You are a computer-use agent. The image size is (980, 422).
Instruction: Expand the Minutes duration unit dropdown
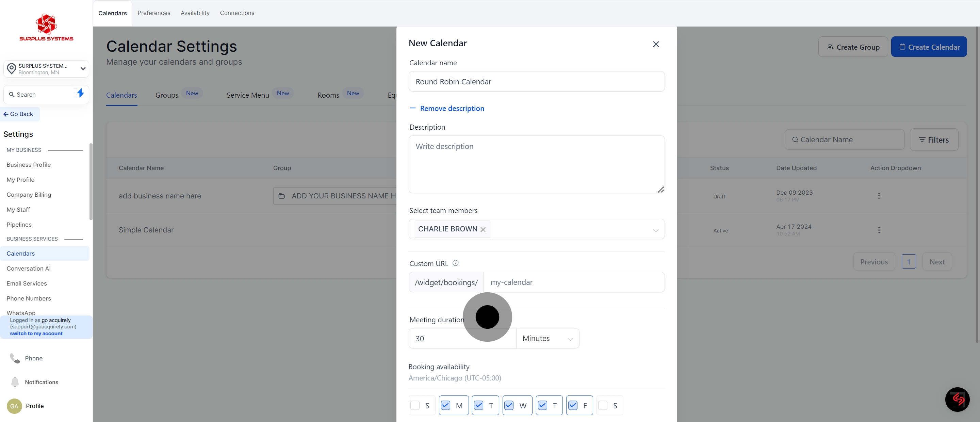547,338
